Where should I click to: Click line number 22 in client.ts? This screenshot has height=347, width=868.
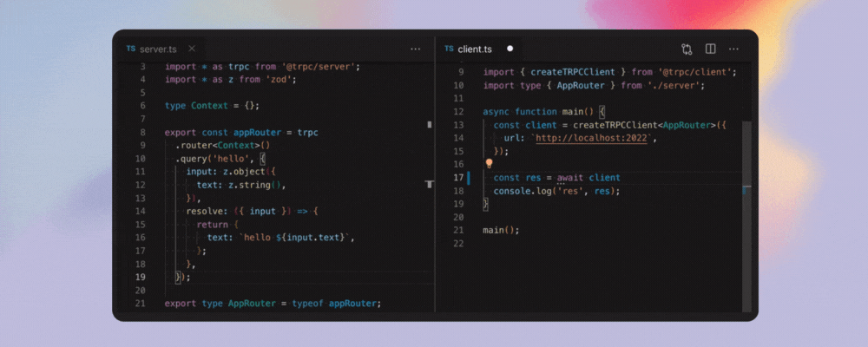(458, 244)
